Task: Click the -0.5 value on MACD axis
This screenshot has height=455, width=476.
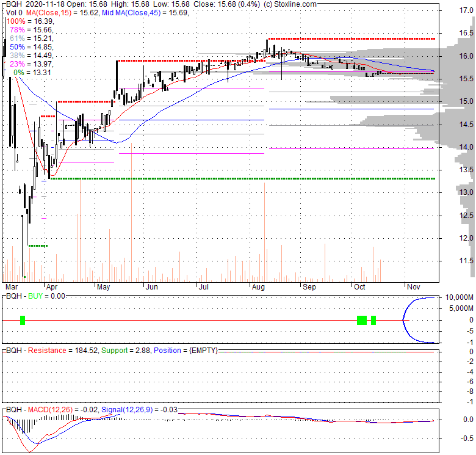Action: click(467, 439)
